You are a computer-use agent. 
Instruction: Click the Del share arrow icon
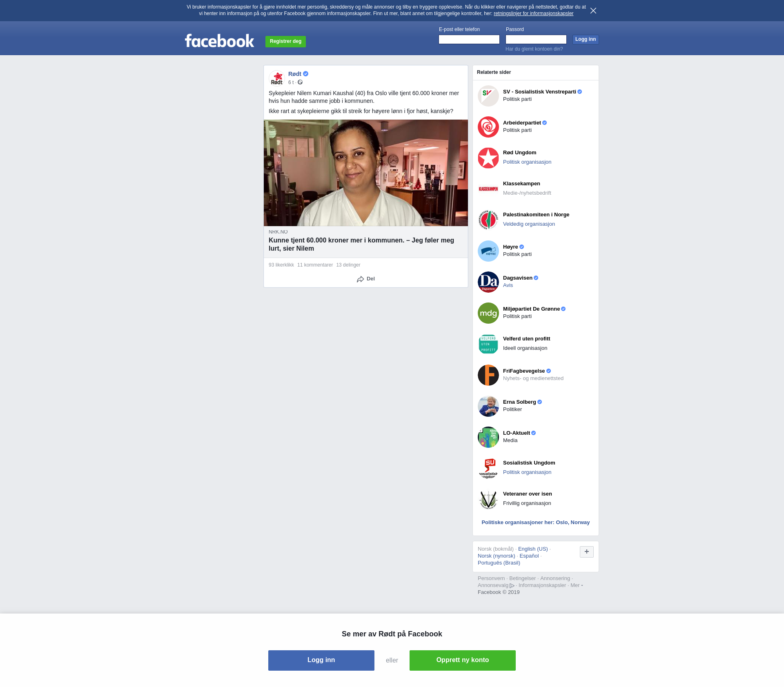[x=360, y=279]
